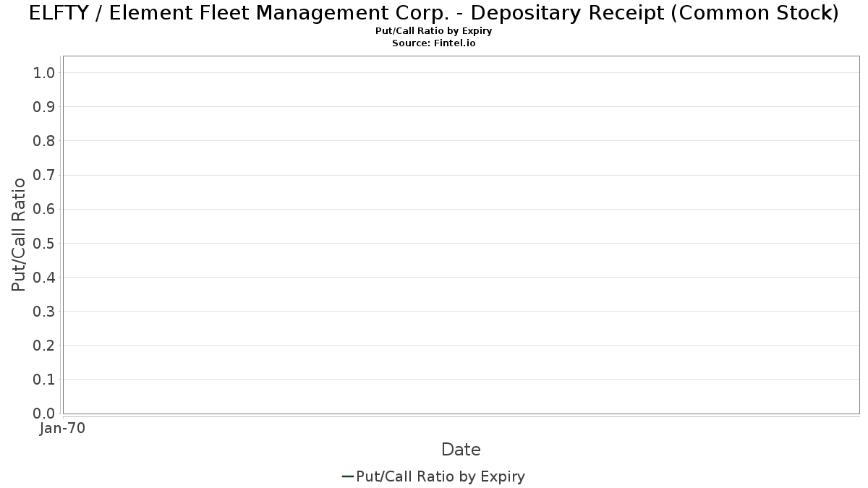Click the 0.7 y-axis tick label
The image size is (868, 488).
(44, 175)
